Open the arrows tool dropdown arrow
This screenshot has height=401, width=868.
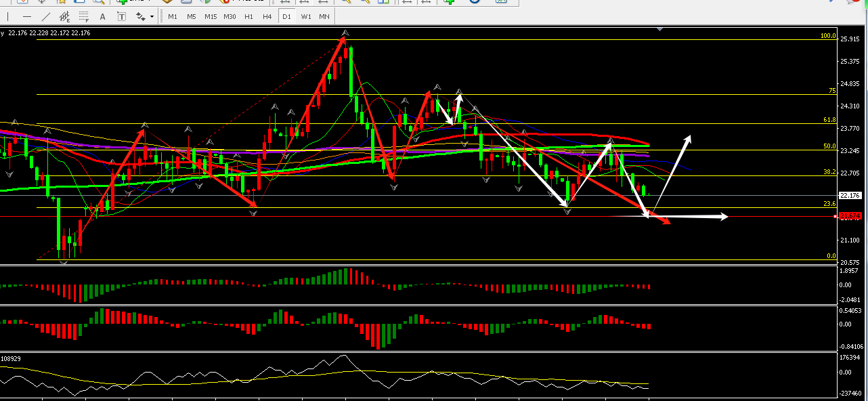pyautogui.click(x=152, y=16)
